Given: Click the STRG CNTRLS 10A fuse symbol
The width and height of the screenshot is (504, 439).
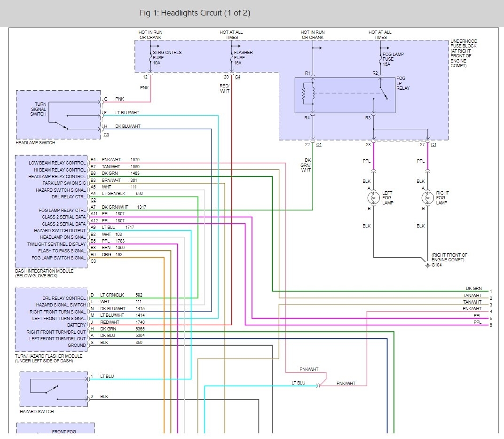Looking at the screenshot, I should pos(150,57).
